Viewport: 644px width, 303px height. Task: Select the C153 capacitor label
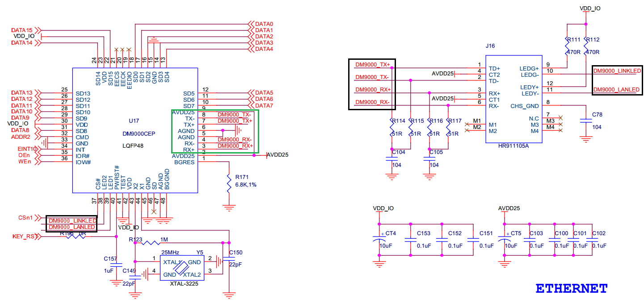424,233
